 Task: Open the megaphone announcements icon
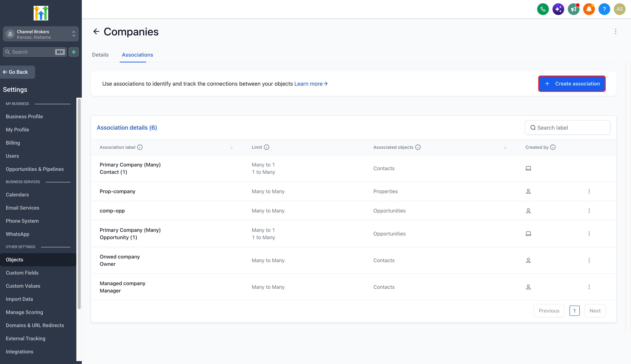[573, 9]
